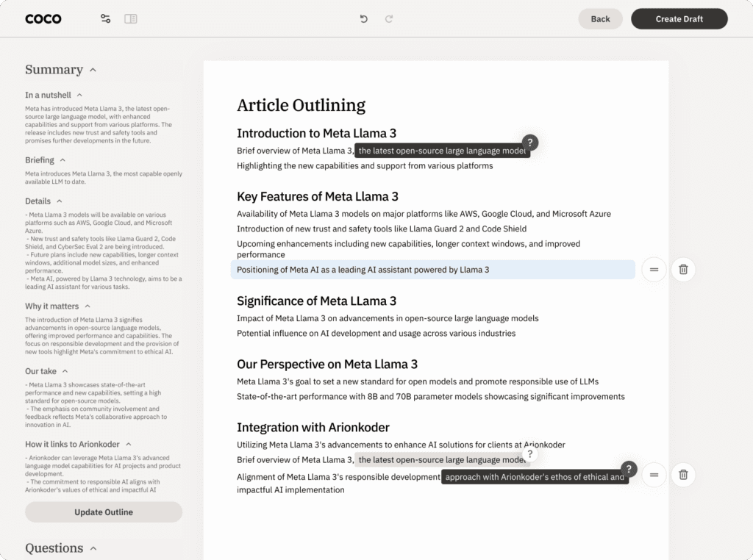The width and height of the screenshot is (753, 560).
Task: Click 'Meta Llama 3's goal to set' line
Action: click(x=418, y=381)
